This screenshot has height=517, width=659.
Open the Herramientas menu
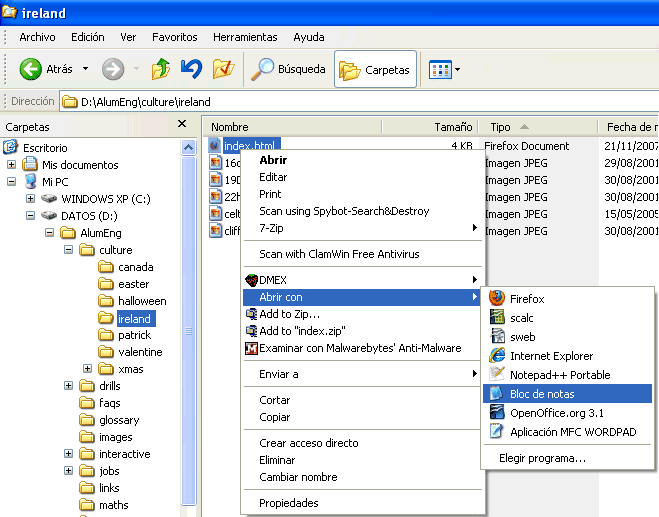pos(245,37)
